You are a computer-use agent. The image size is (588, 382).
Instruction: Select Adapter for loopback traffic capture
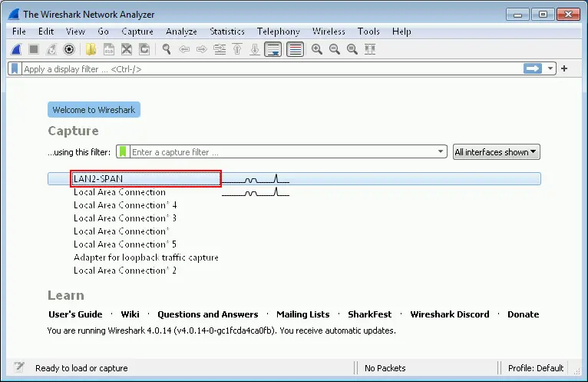pos(294,257)
